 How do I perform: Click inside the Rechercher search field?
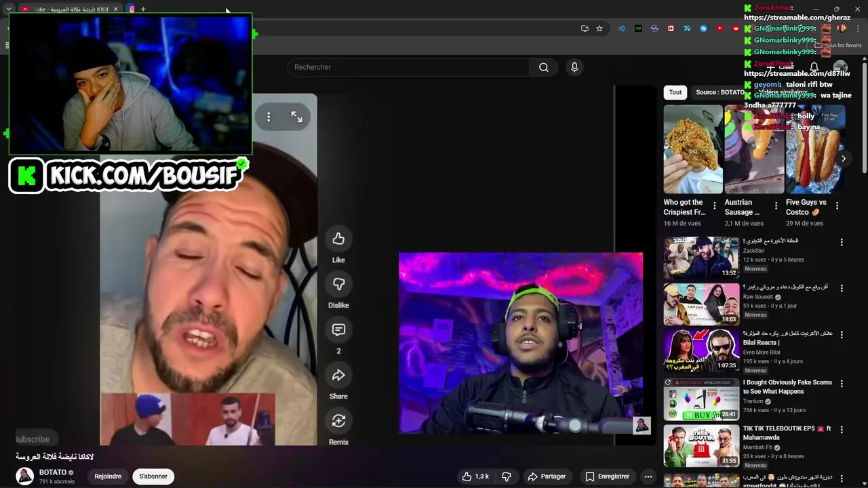pos(409,67)
